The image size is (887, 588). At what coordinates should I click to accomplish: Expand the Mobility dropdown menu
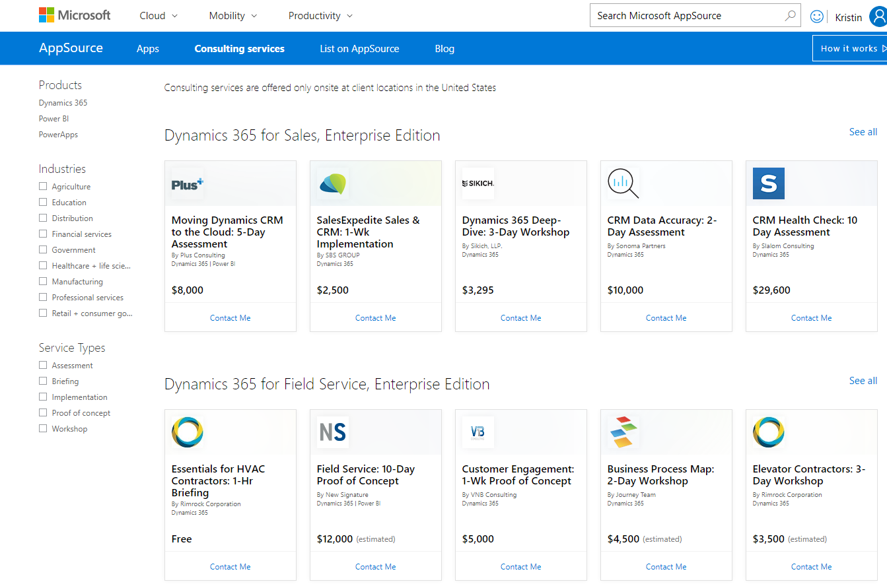coord(233,16)
